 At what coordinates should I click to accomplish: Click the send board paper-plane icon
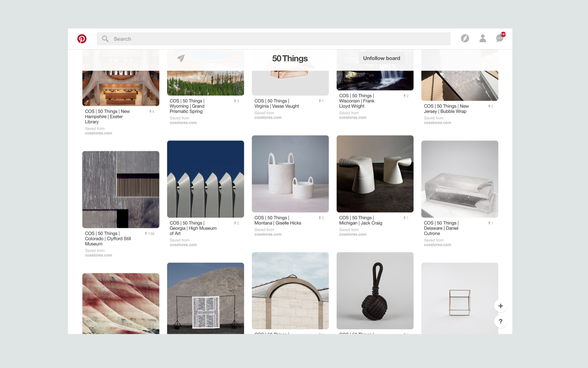(181, 58)
